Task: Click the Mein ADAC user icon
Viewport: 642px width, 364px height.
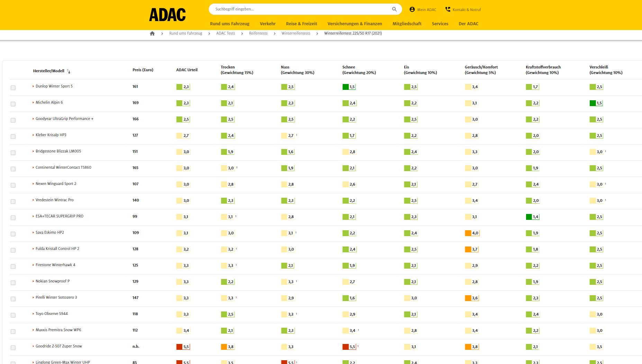Action: (412, 9)
